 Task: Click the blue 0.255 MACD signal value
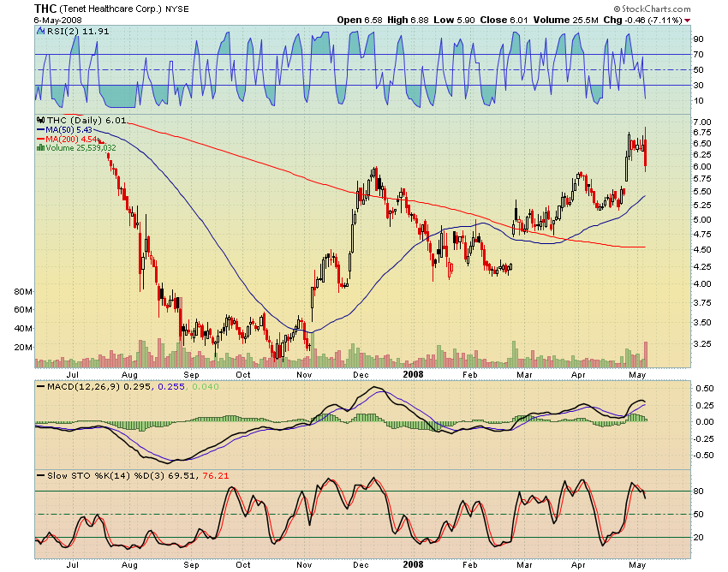[170, 386]
